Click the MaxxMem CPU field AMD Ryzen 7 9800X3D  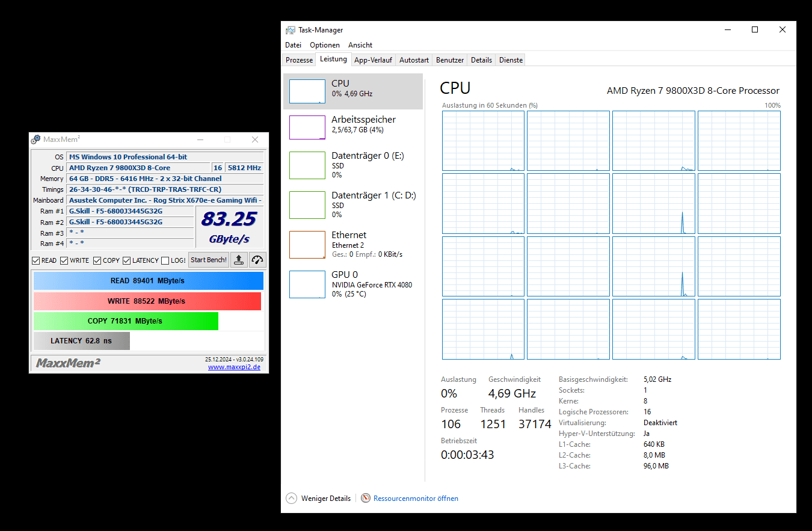[x=138, y=168]
